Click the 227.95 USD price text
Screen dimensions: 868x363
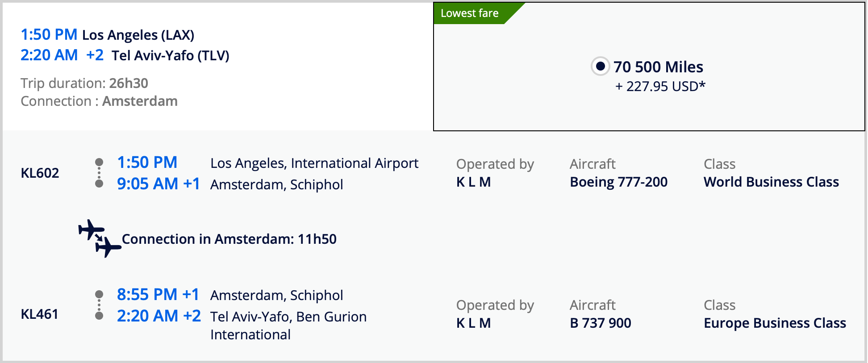(x=660, y=87)
